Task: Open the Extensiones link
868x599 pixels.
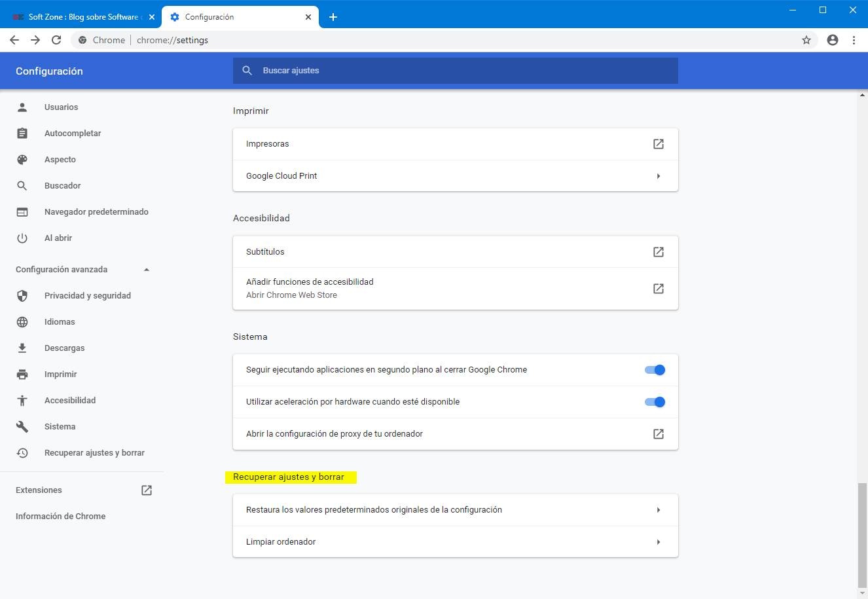Action: (39, 490)
